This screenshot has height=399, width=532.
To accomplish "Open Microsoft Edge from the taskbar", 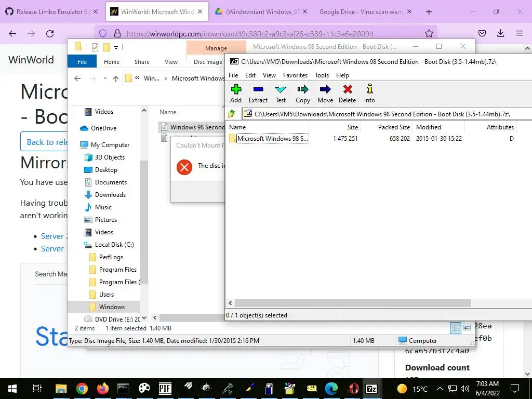I will point(331,389).
